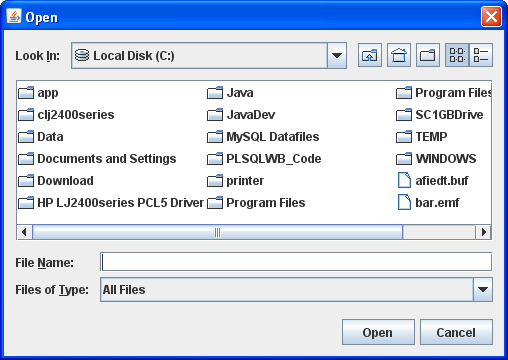Click the Java icon in title bar
The image size is (508, 360).
tap(14, 16)
